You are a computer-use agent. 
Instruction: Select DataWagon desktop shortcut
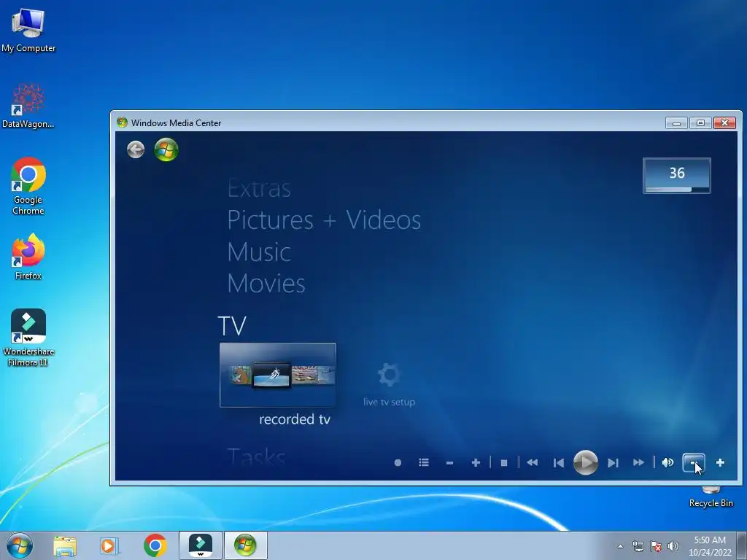(28, 106)
